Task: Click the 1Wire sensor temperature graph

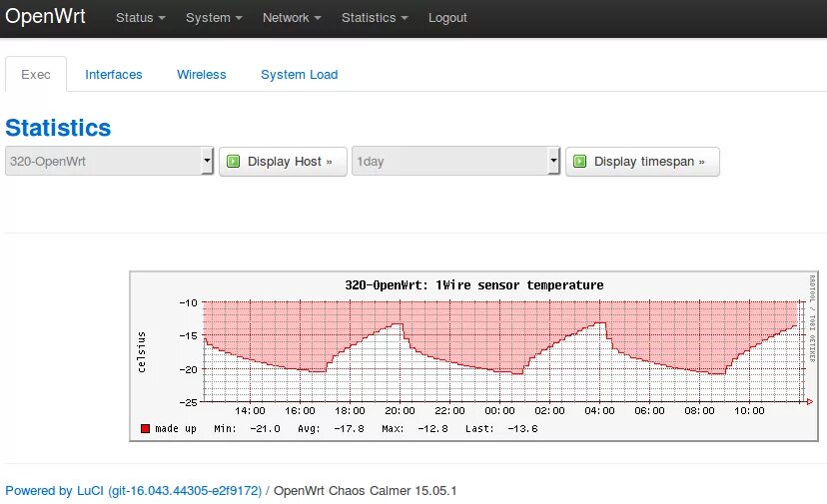Action: (x=473, y=356)
